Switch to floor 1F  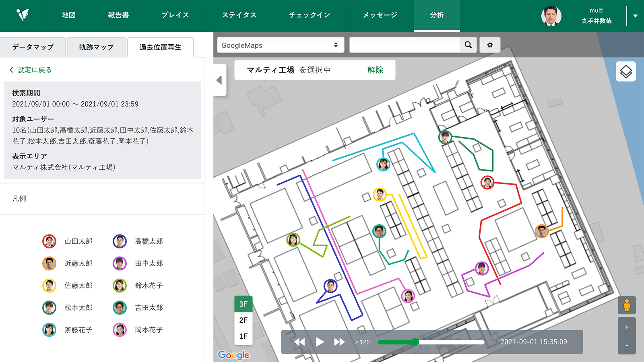tap(243, 337)
